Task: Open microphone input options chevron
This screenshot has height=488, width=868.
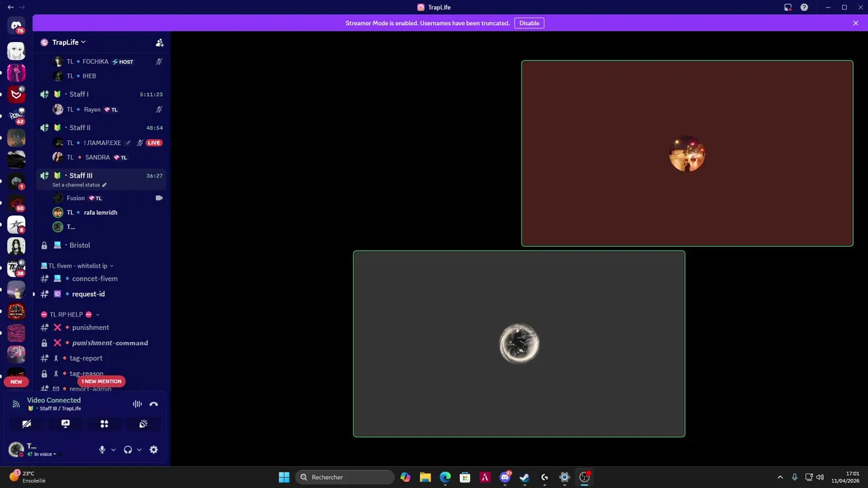Action: pyautogui.click(x=113, y=449)
